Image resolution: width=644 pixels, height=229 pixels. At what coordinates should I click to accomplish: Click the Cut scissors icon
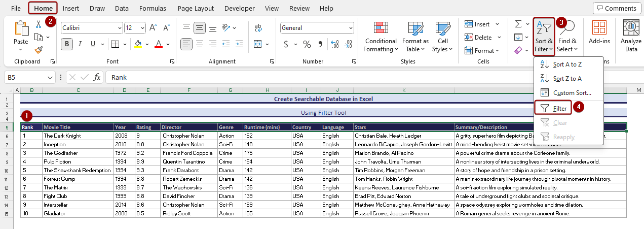[x=39, y=24]
